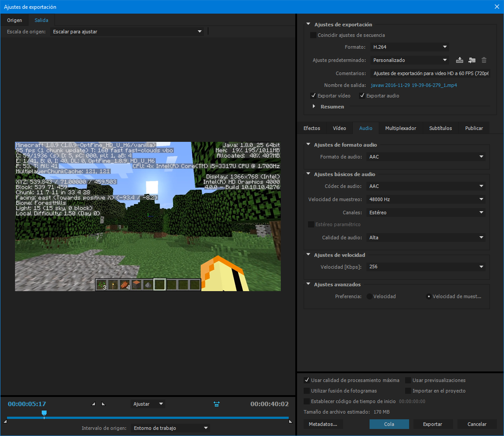Image resolution: width=504 pixels, height=436 pixels.
Task: Open the Subtítulos tab
Action: (x=440, y=128)
